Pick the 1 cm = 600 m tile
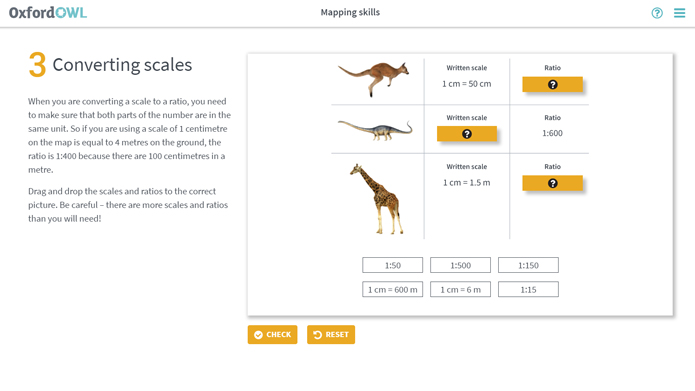This screenshot has width=695, height=391. tap(392, 289)
